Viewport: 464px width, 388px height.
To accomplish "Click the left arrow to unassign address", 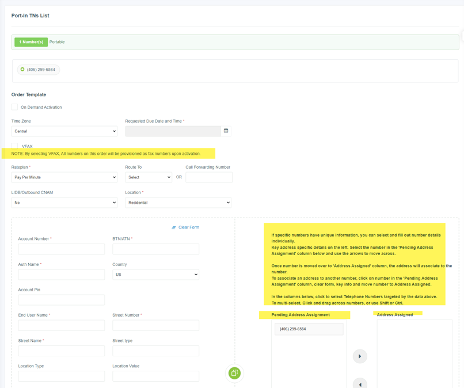I will click(360, 384).
